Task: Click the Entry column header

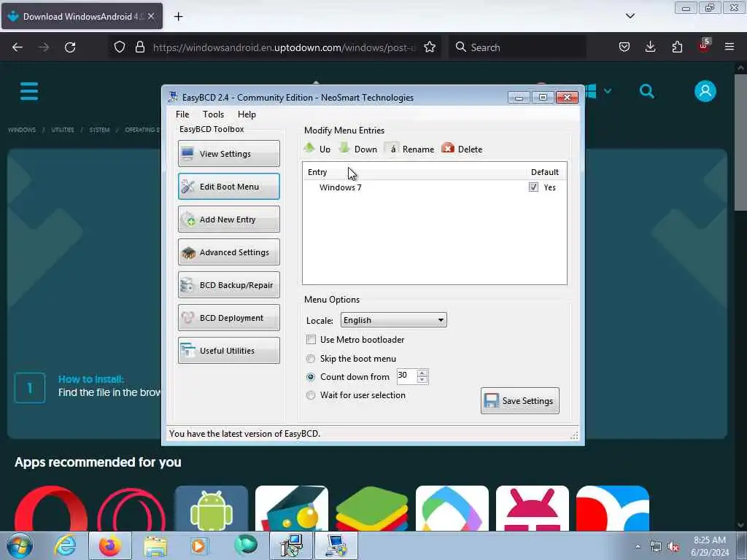Action: [317, 172]
